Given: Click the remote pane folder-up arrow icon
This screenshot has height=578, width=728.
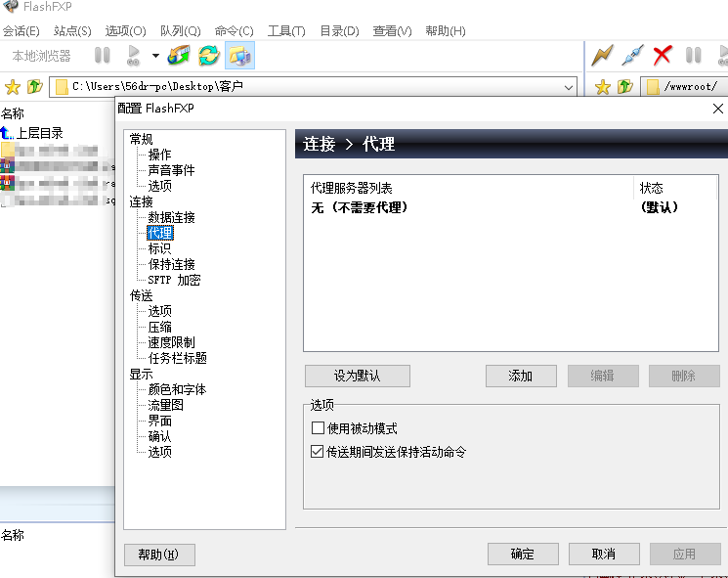Looking at the screenshot, I should pyautogui.click(x=625, y=86).
